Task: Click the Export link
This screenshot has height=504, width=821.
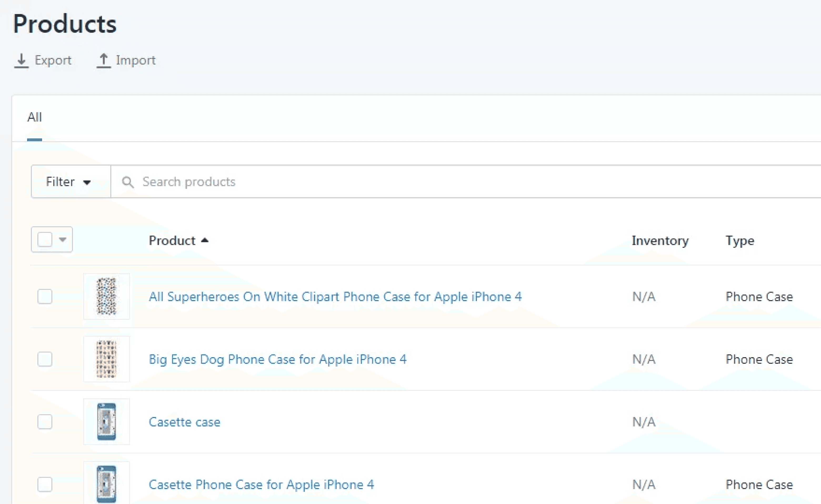Action: click(x=53, y=60)
